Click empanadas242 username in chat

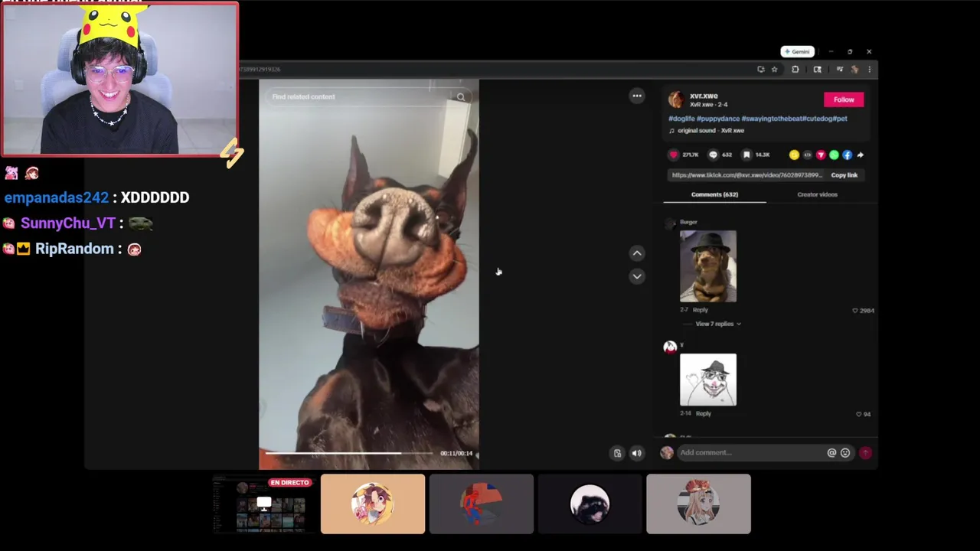click(57, 197)
